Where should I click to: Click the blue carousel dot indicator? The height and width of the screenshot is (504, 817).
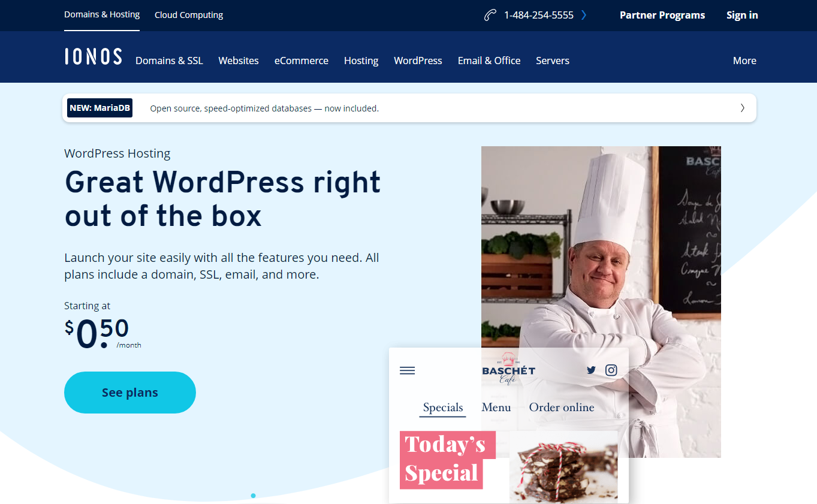point(253,496)
